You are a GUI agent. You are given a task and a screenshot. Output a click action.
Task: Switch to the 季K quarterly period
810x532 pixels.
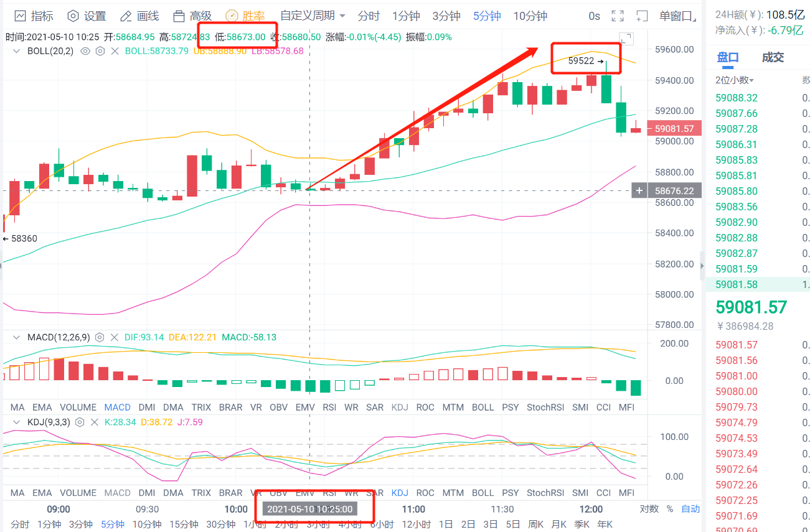582,525
